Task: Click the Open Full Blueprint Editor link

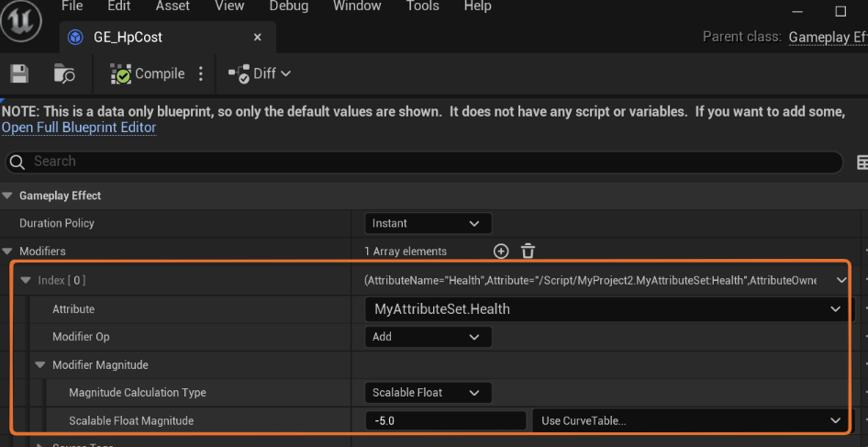Action: [79, 128]
